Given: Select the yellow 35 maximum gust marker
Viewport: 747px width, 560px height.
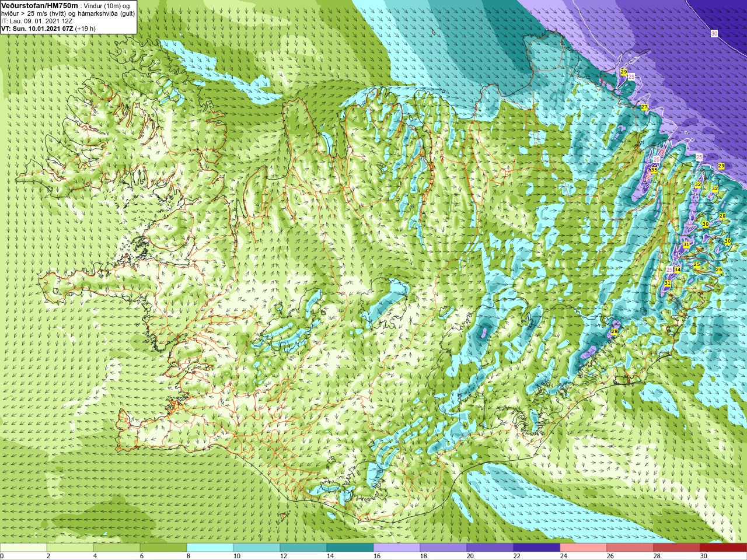Looking at the screenshot, I should click(x=654, y=170).
